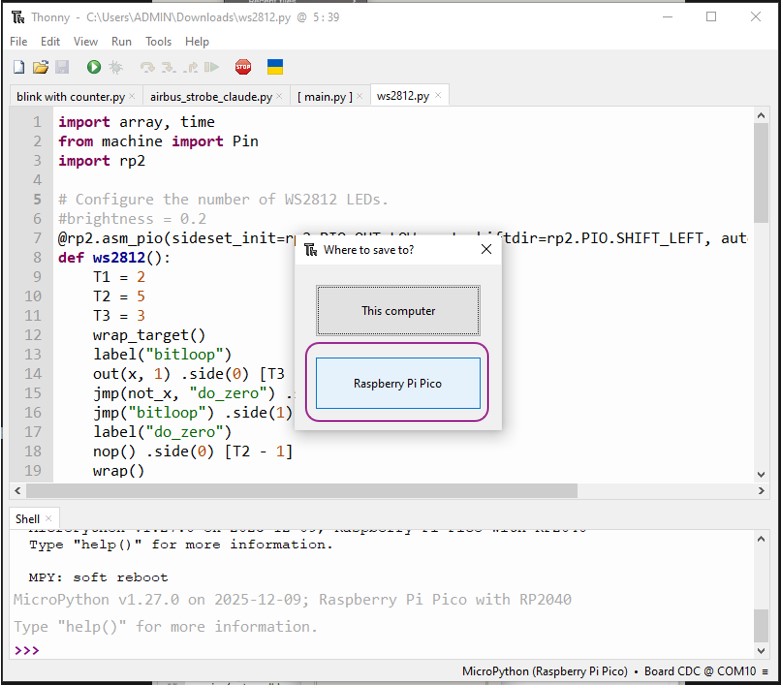Click comment '#brightness = 0.2'
783x688 pixels.
click(x=132, y=219)
